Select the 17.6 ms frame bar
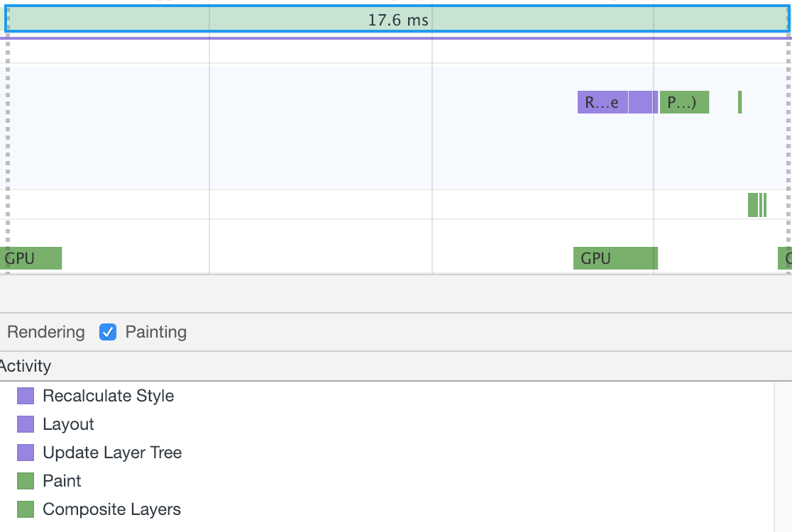Viewport: 792px width, 532px height. pyautogui.click(x=397, y=19)
